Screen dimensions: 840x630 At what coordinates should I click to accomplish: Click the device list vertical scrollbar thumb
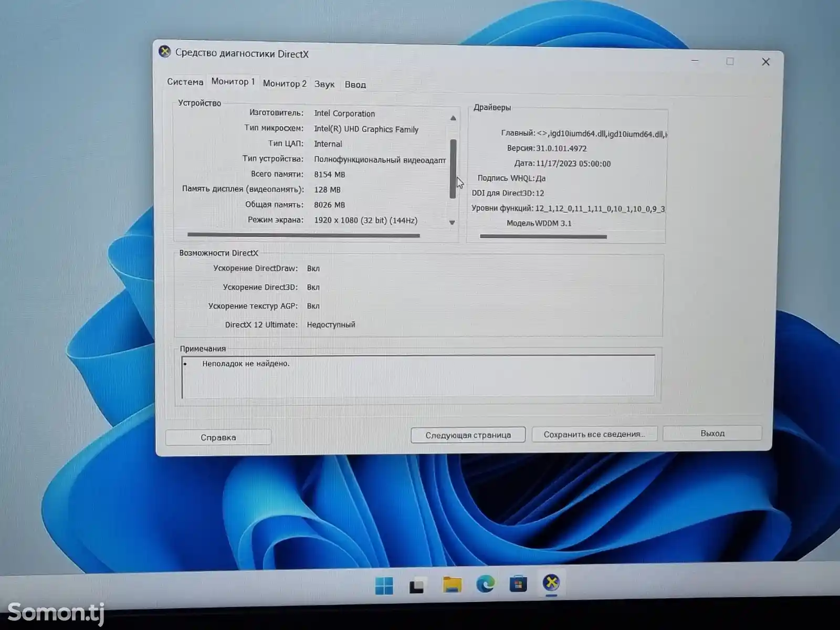tap(453, 169)
